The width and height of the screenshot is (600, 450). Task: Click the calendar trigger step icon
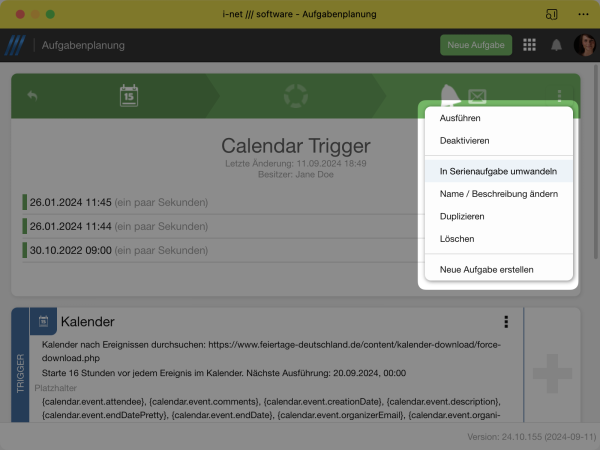tap(129, 96)
